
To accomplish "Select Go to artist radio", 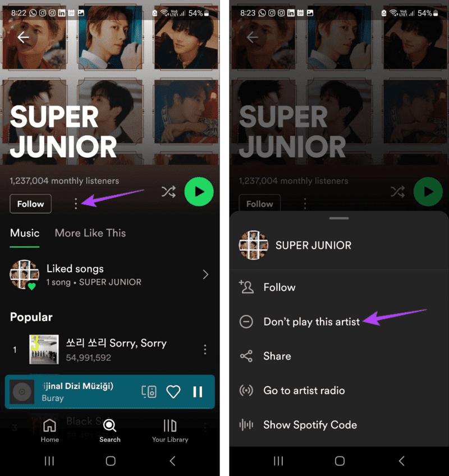I will [339, 390].
